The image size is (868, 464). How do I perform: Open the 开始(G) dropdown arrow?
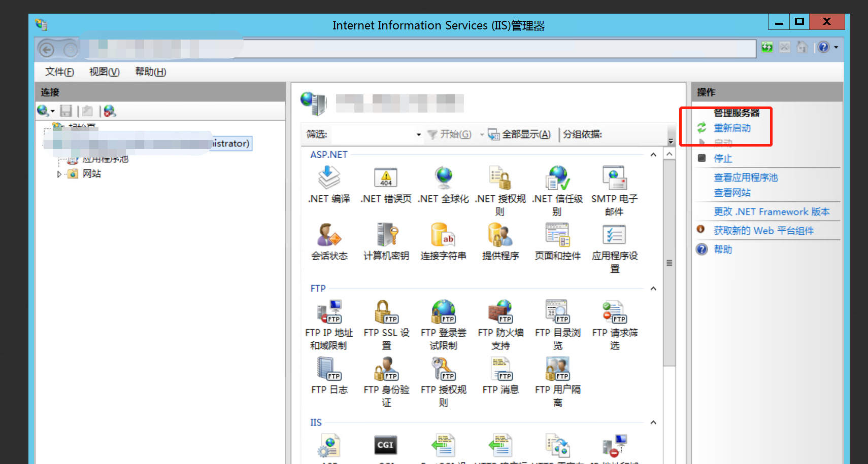click(x=481, y=134)
